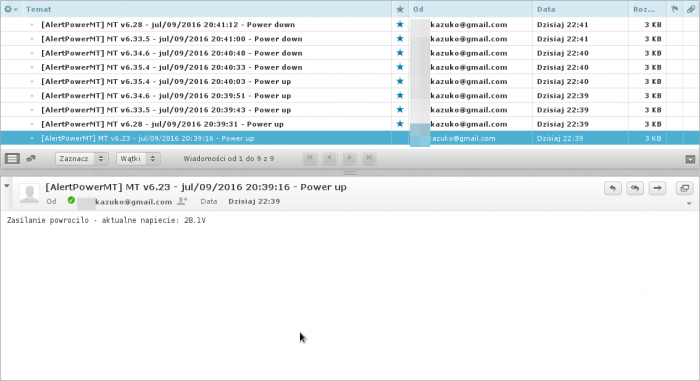This screenshot has width=700, height=381.
Task: Go to previous page of messages
Action: pos(329,158)
